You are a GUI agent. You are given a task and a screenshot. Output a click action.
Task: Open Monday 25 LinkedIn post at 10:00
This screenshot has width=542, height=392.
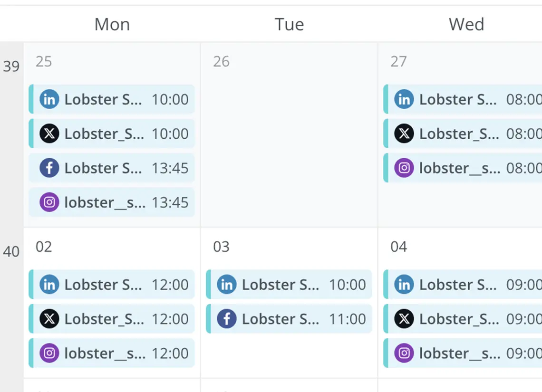pyautogui.click(x=112, y=99)
